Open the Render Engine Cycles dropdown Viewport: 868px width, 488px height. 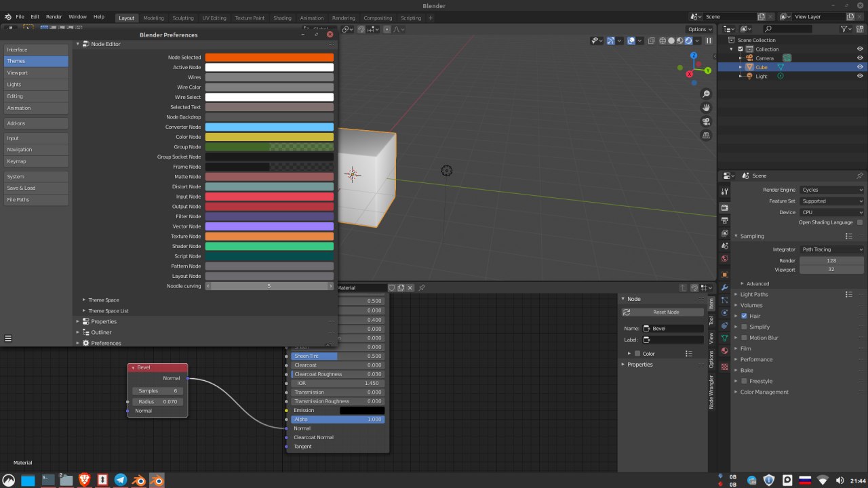tap(832, 190)
